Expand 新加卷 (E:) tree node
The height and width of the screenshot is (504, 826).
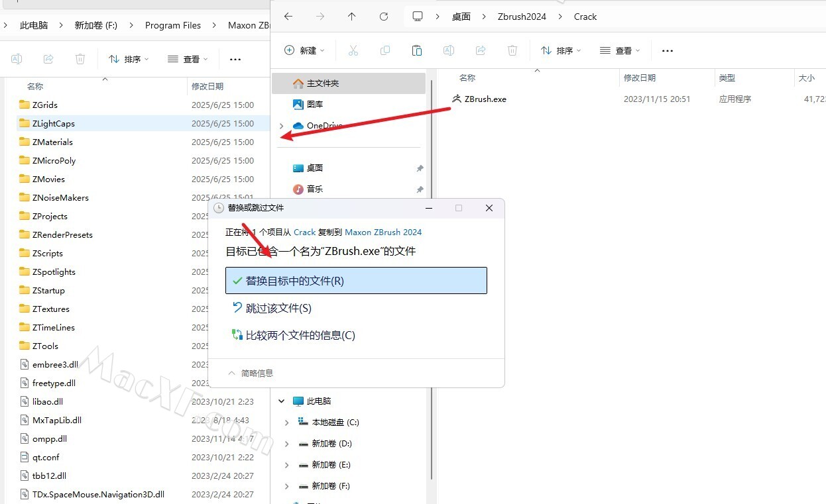287,465
